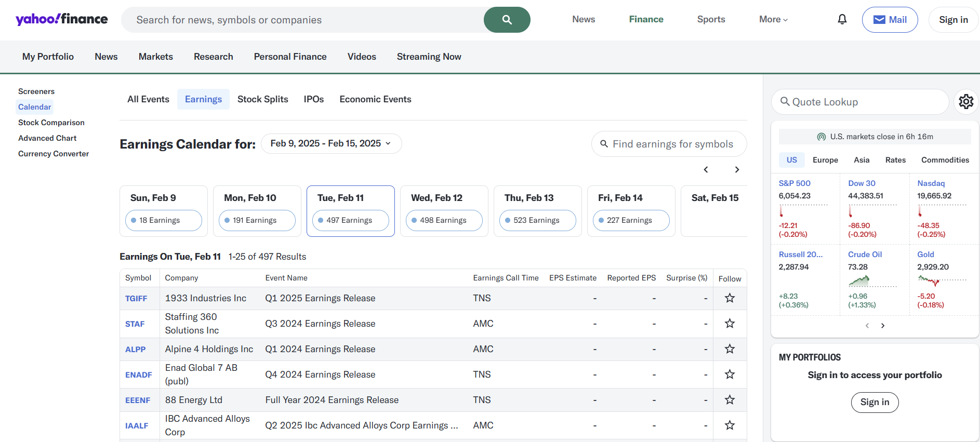
Task: Open the Finance top link
Action: click(x=646, y=19)
